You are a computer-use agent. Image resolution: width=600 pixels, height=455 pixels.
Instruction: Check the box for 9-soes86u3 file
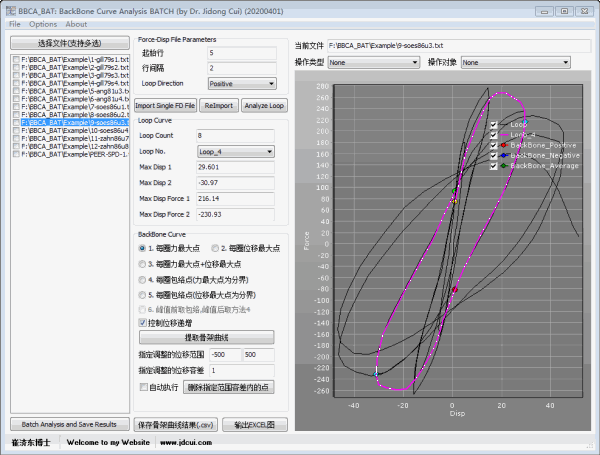pyautogui.click(x=16, y=122)
